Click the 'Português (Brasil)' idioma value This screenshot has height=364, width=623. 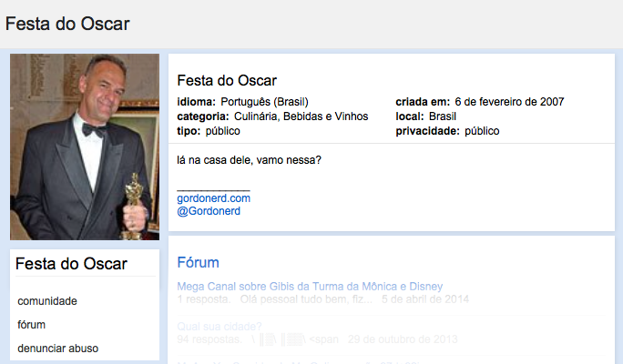(265, 102)
